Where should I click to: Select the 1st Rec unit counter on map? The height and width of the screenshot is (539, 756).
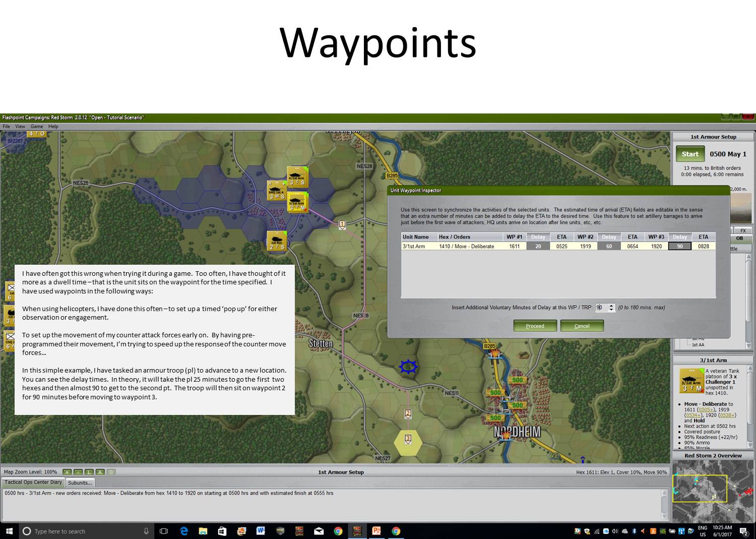click(277, 241)
